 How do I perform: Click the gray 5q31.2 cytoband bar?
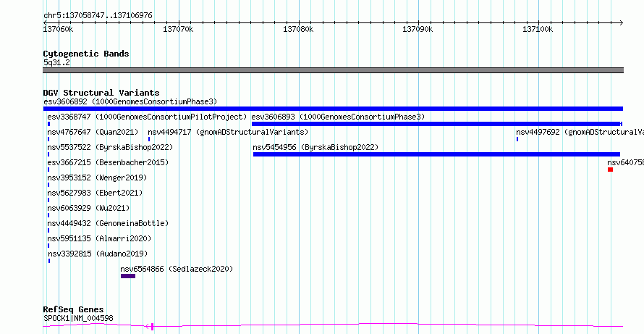333,70
